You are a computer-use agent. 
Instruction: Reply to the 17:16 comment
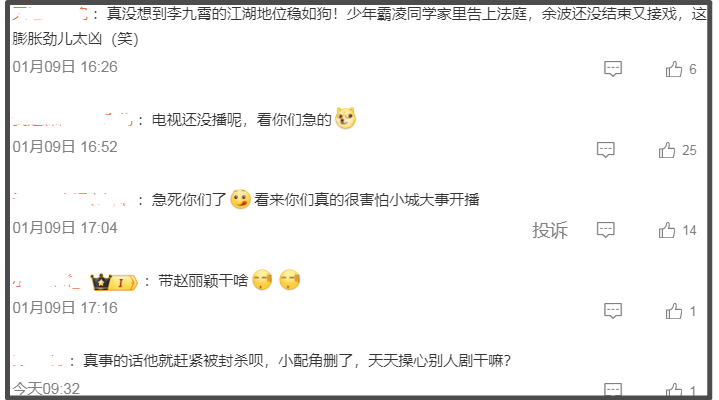coord(613,311)
